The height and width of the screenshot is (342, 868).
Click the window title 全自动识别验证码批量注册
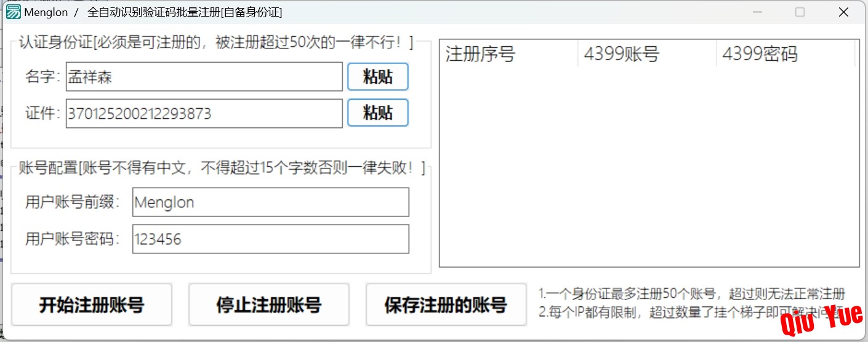coord(185,12)
